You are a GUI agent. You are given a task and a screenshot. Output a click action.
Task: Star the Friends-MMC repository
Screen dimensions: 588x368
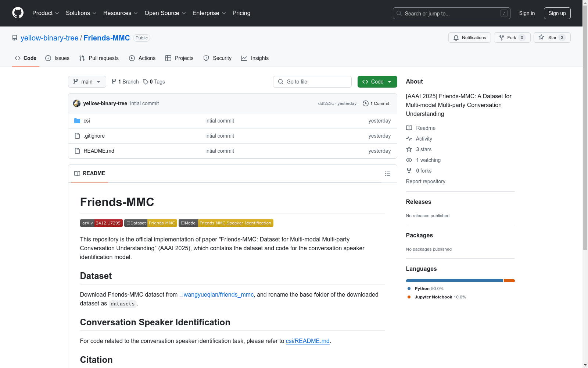tap(552, 38)
